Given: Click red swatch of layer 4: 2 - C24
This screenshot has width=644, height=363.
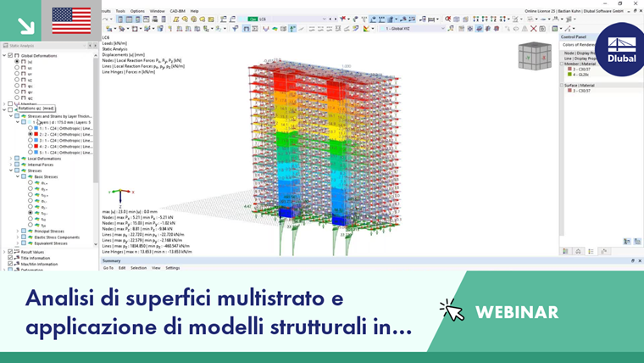Looking at the screenshot, I should point(36,147).
